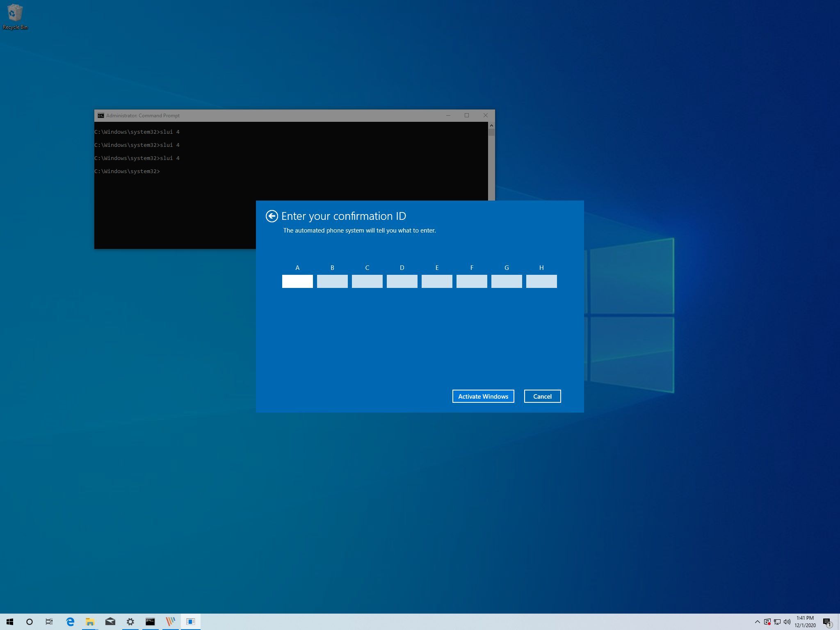Image resolution: width=840 pixels, height=630 pixels.
Task: Click confirmation ID field E
Action: click(x=437, y=281)
